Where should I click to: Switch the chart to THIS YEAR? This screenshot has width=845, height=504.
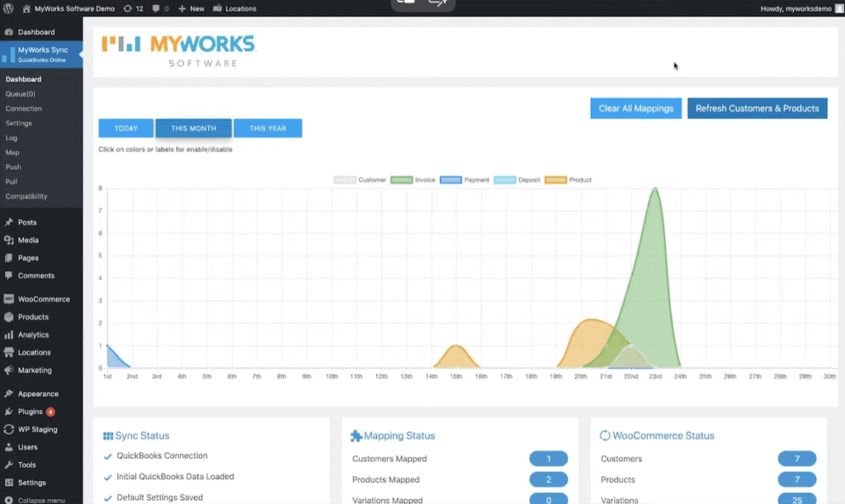click(x=268, y=128)
